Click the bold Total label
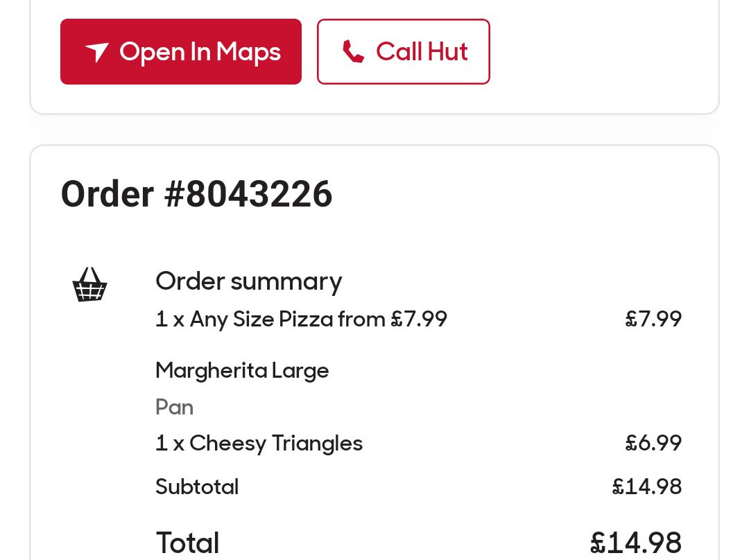 pos(187,543)
